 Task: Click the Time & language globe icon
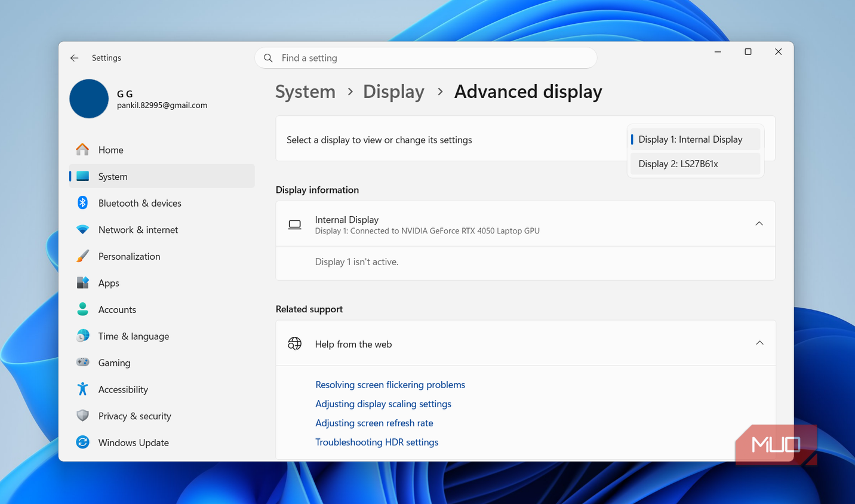coord(82,336)
